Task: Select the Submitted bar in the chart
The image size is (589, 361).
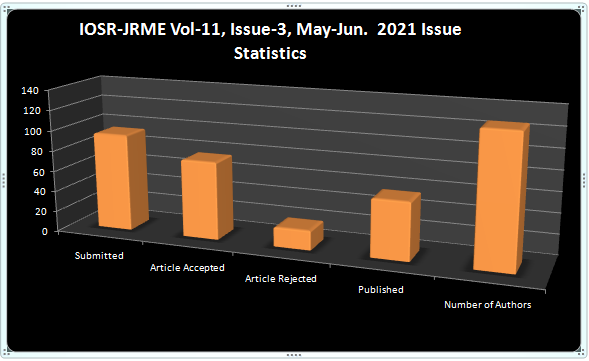Action: [x=120, y=179]
